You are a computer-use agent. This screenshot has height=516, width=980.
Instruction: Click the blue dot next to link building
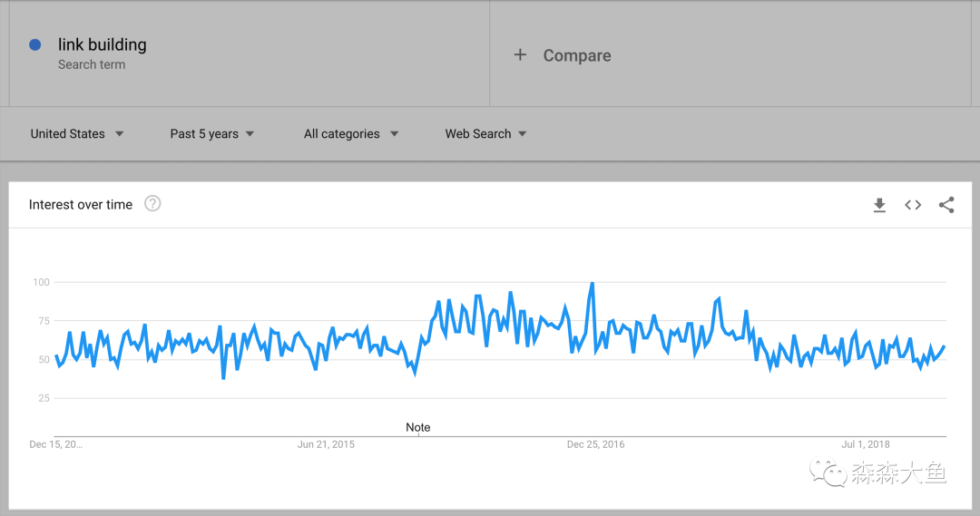pyautogui.click(x=35, y=44)
